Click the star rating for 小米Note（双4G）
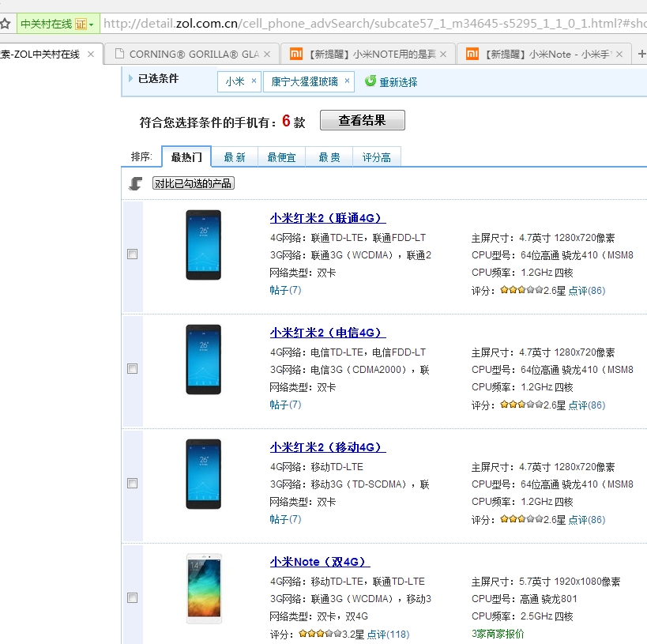Image resolution: width=647 pixels, height=644 pixels. (x=320, y=633)
